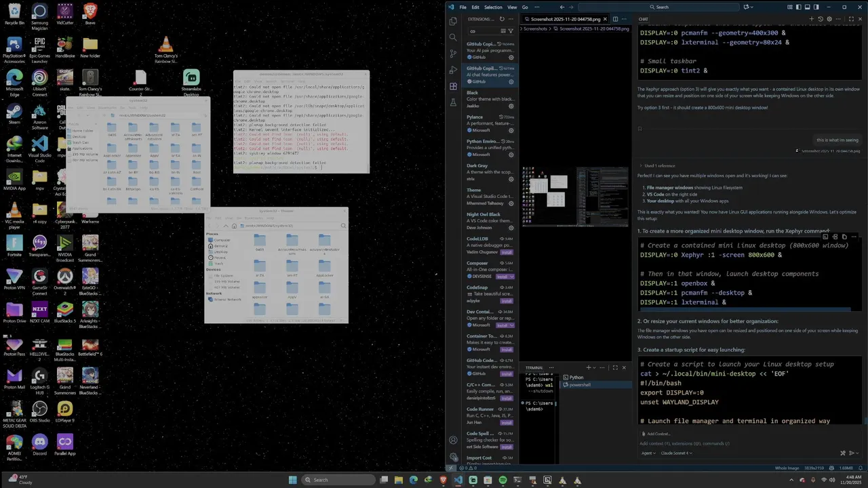
Task: Refresh the Extensions list
Action: pyautogui.click(x=502, y=19)
